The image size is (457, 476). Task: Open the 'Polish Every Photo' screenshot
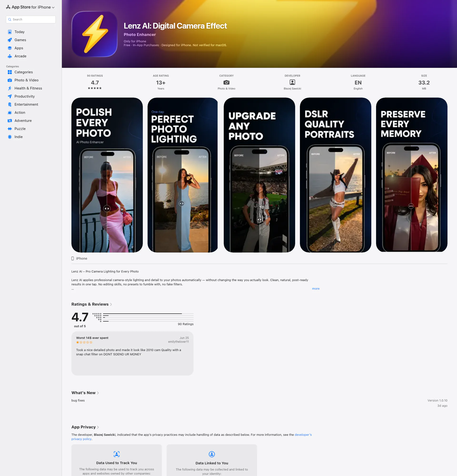tap(107, 175)
